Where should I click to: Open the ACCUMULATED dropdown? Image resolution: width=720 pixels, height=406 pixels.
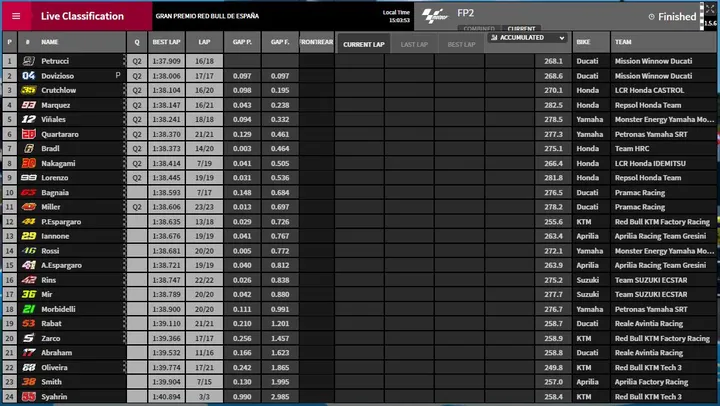click(527, 38)
